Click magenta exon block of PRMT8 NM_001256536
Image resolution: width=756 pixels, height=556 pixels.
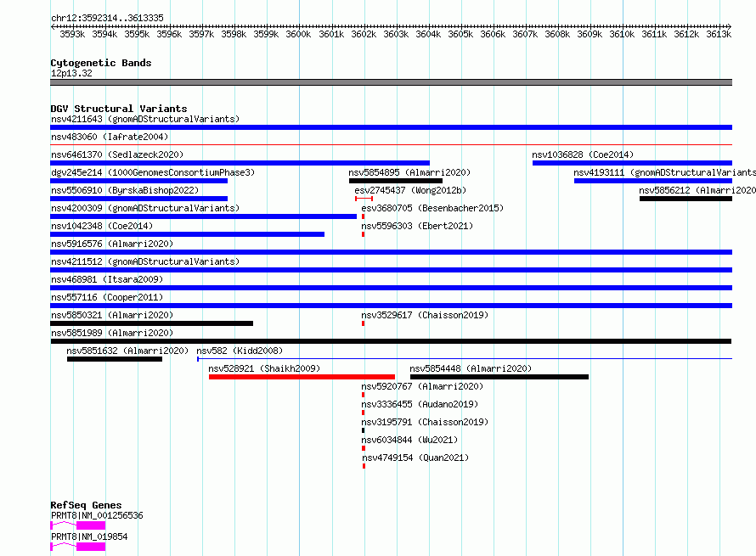91,525
